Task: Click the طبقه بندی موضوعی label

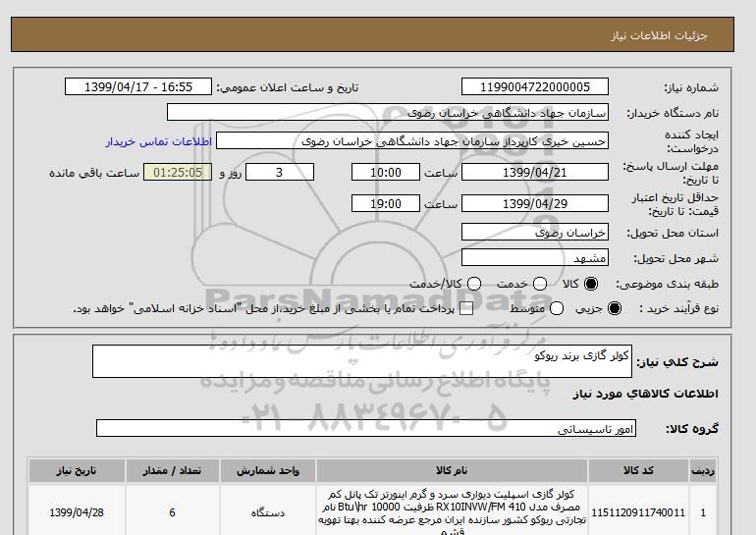Action: click(668, 285)
